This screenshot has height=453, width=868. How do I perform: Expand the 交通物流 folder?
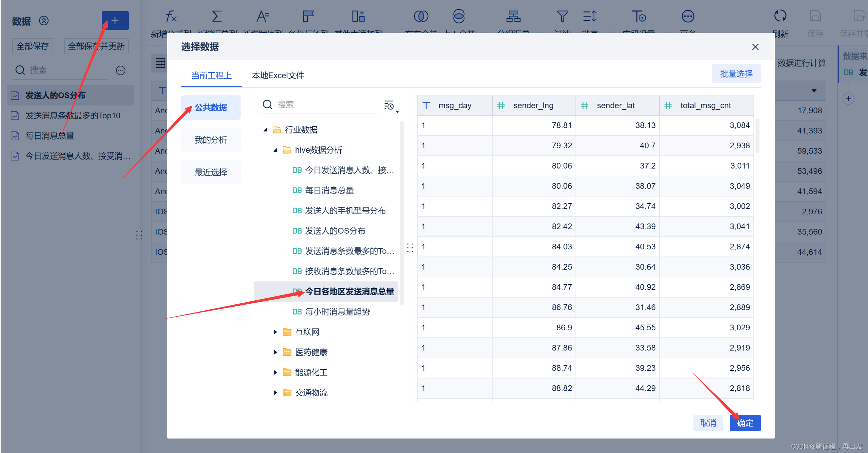coord(275,393)
